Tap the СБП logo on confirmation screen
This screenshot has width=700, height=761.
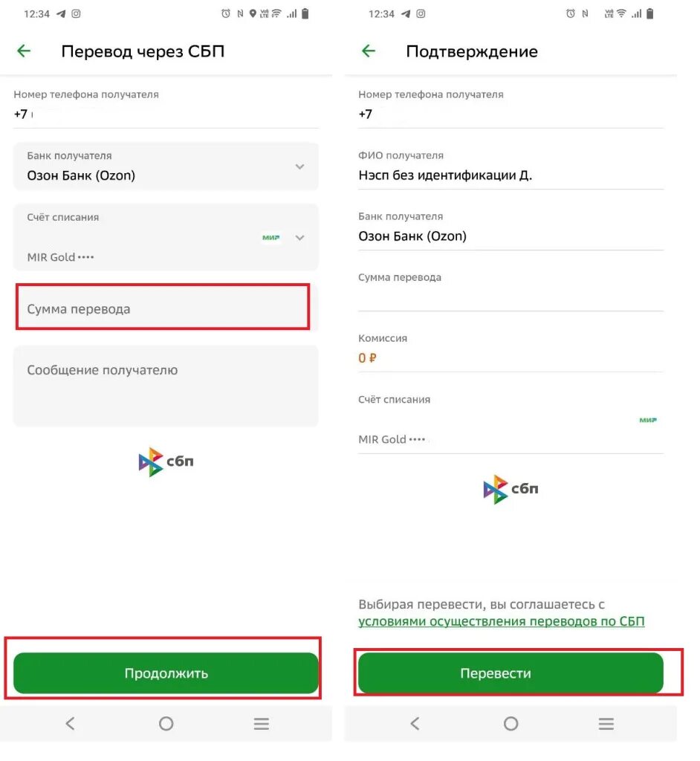coord(511,489)
